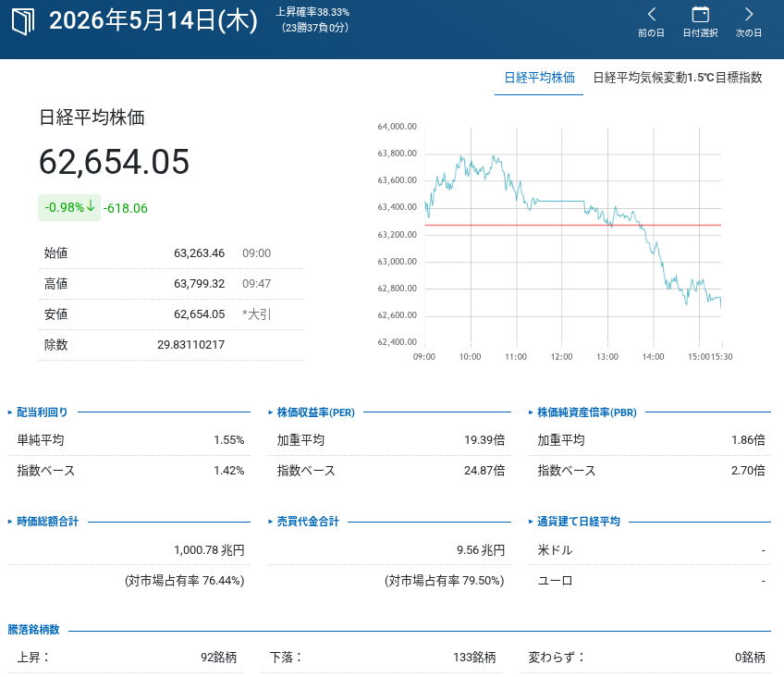The width and height of the screenshot is (784, 677).
Task: Click the 上昇確率38.33% text in header
Action: [x=312, y=12]
